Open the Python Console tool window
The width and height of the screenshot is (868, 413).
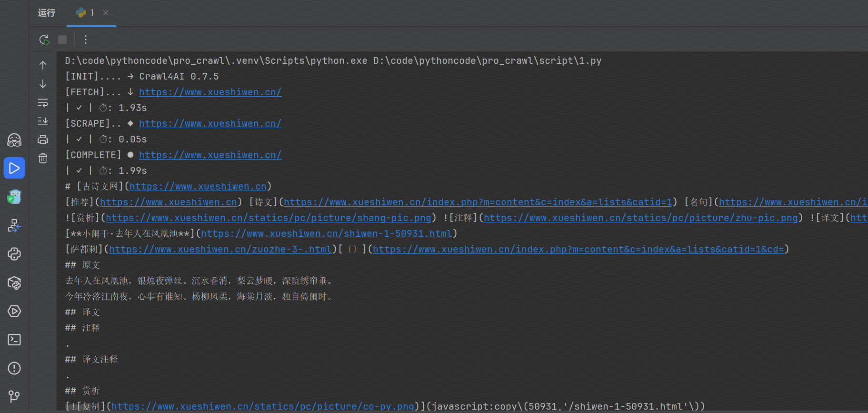[14, 254]
